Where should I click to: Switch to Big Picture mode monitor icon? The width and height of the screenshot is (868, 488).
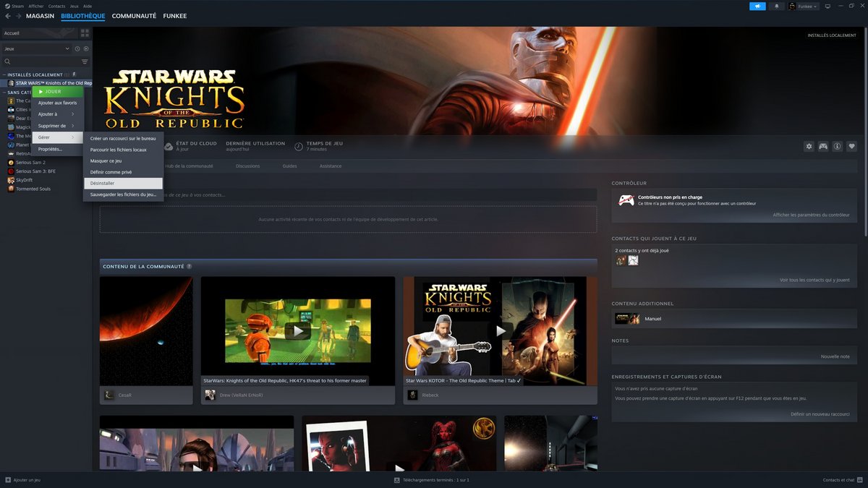(x=827, y=6)
